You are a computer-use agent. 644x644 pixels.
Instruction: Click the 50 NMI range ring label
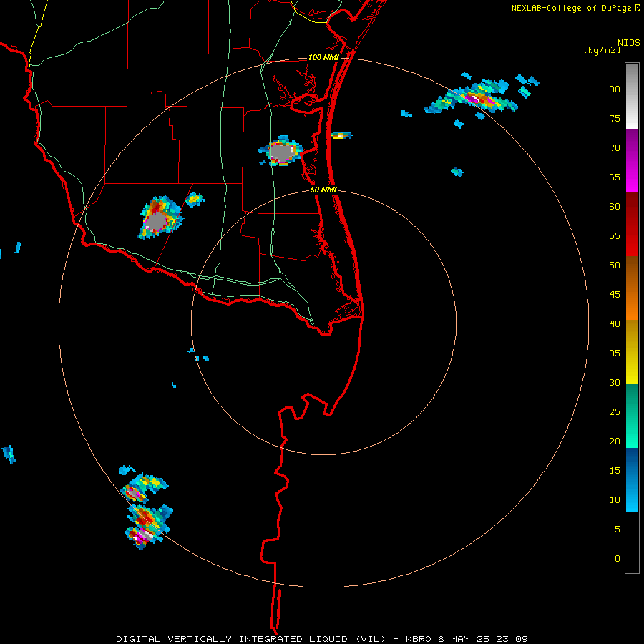323,190
